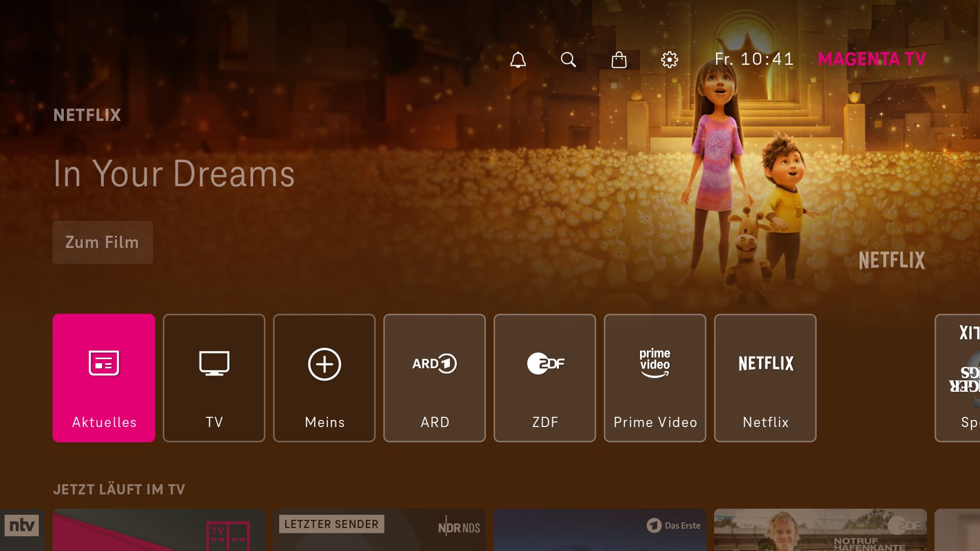980x551 pixels.
Task: Select the partially visible tile after Netflix
Action: tap(959, 378)
